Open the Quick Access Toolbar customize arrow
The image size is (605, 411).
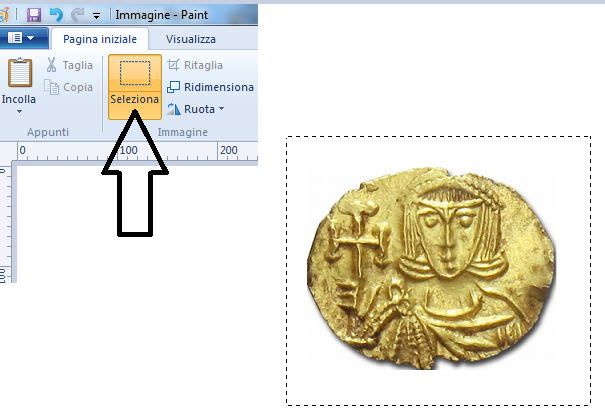point(96,16)
